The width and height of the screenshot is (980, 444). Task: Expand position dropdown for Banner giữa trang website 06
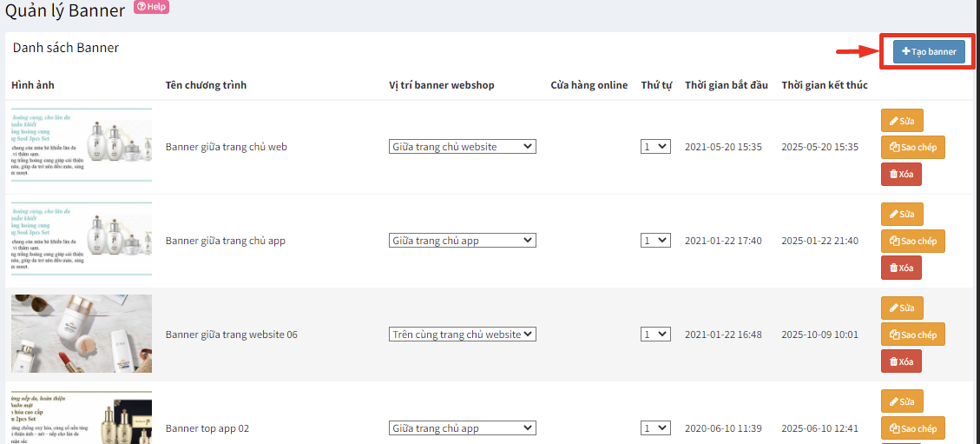462,335
